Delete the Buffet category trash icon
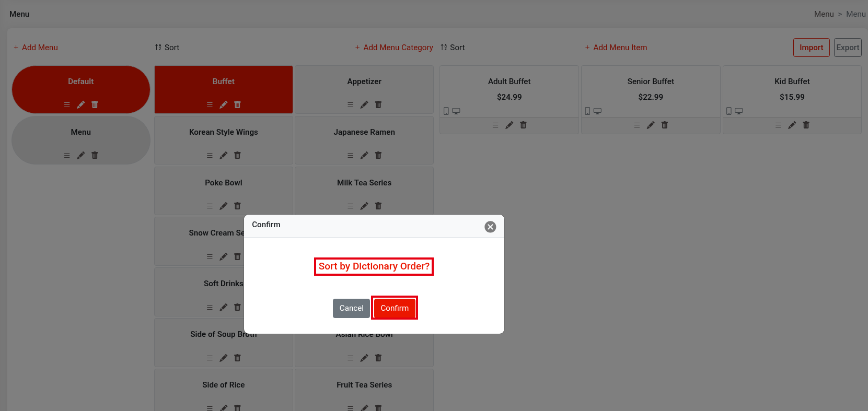The width and height of the screenshot is (868, 411). [x=237, y=104]
